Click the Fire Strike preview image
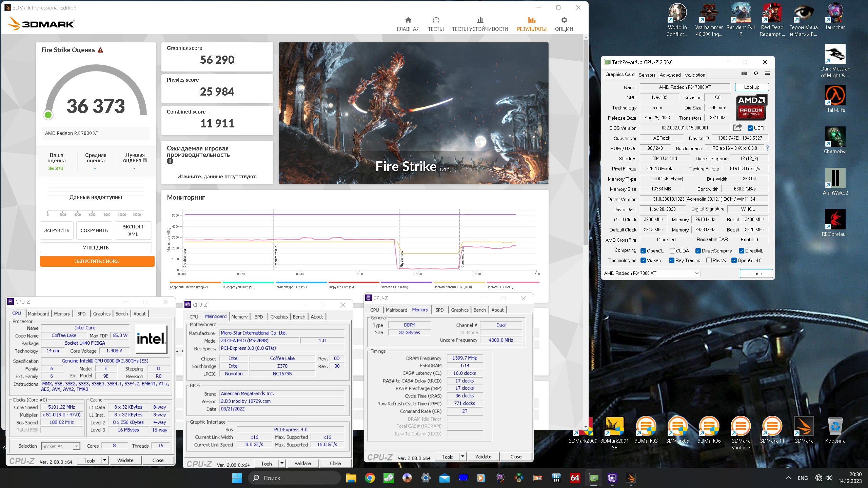Viewport: 868px width, 488px height. click(413, 113)
